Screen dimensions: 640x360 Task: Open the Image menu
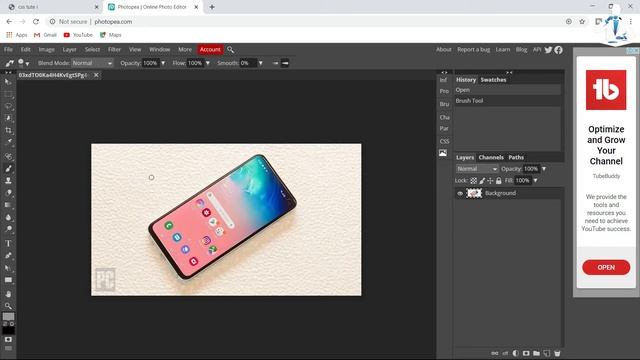tap(47, 50)
